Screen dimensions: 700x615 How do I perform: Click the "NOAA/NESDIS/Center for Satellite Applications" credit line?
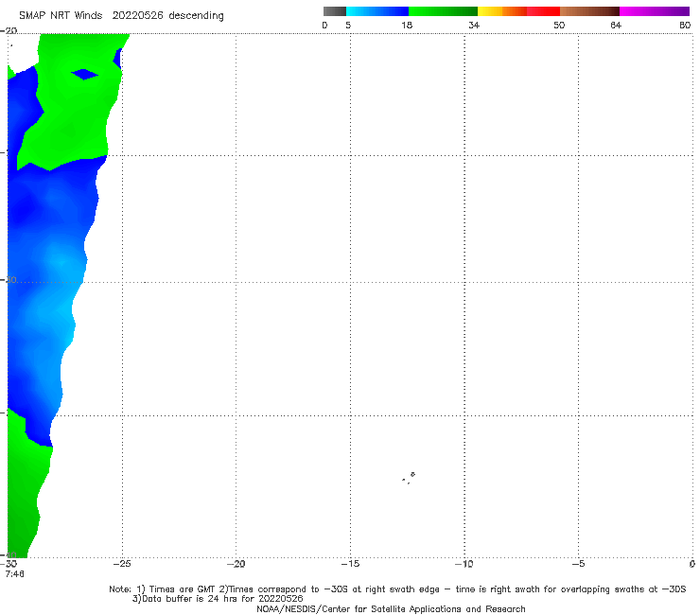[391, 609]
